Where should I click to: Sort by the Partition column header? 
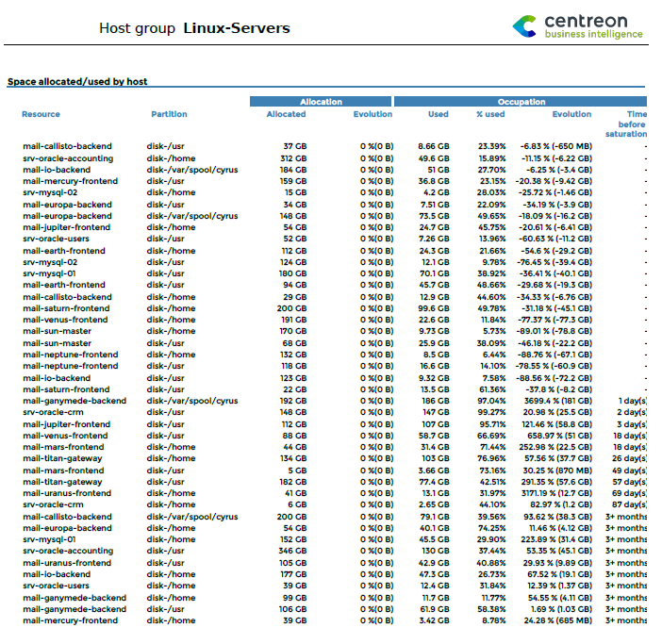(x=169, y=114)
